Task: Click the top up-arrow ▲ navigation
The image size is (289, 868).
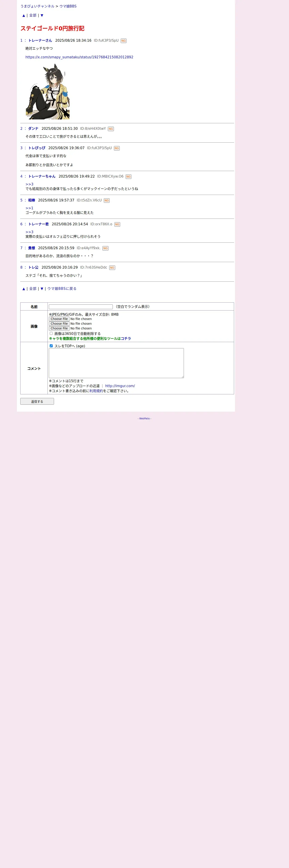Action: [24, 16]
